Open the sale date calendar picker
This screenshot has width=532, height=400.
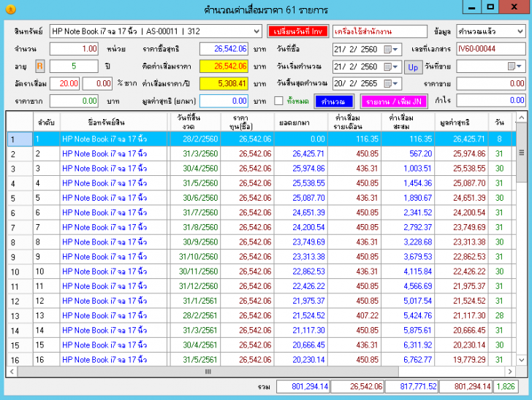pyautogui.click(x=514, y=66)
